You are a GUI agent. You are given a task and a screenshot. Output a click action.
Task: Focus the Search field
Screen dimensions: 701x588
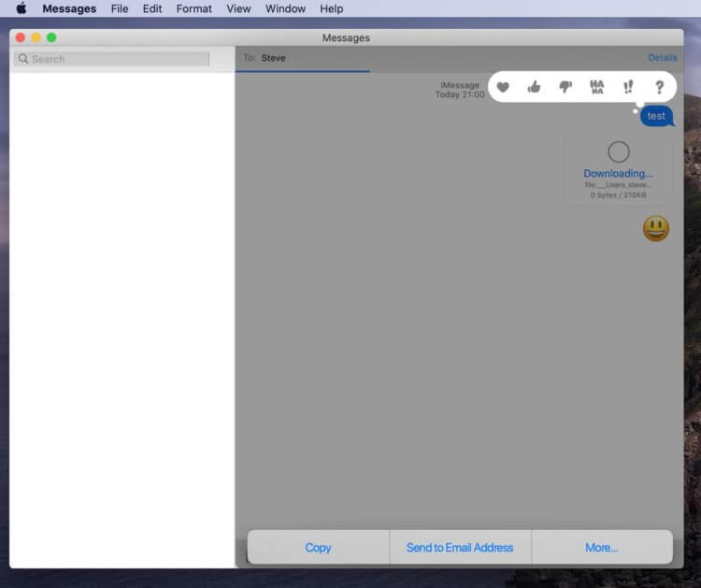pyautogui.click(x=111, y=59)
